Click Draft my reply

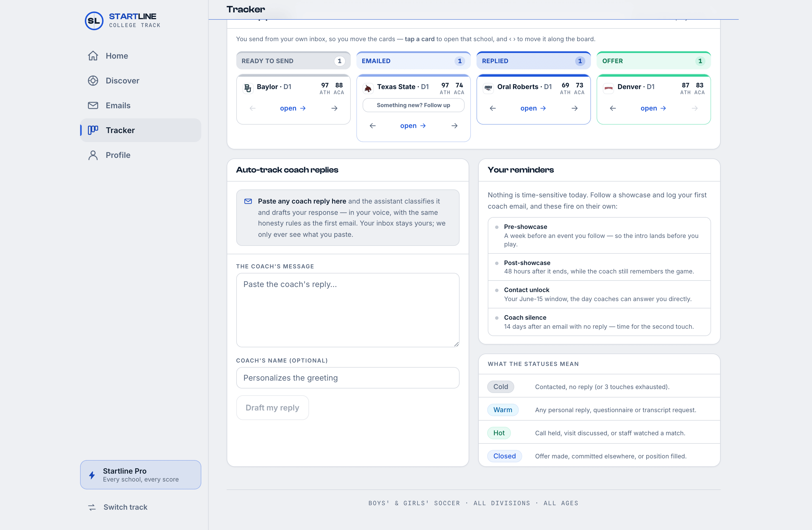(x=272, y=408)
